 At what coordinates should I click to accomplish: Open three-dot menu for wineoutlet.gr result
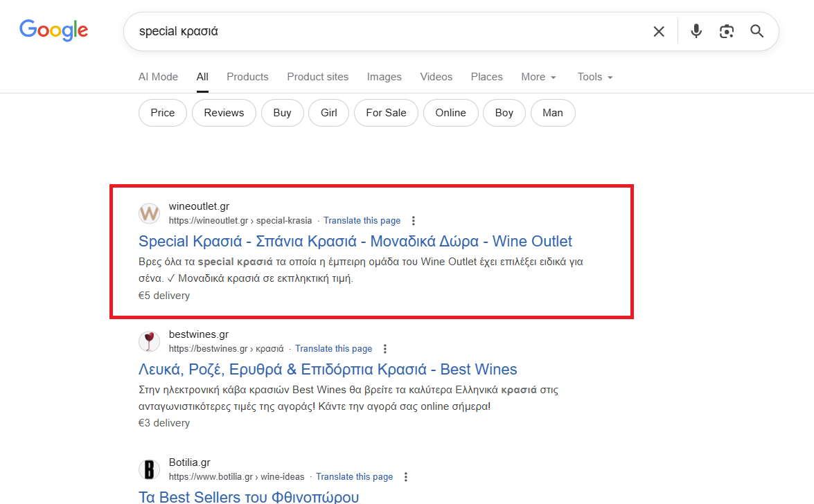pos(414,221)
